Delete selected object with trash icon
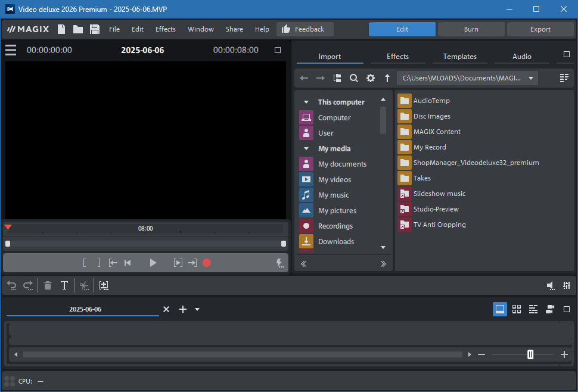This screenshot has height=392, width=578. click(x=48, y=285)
